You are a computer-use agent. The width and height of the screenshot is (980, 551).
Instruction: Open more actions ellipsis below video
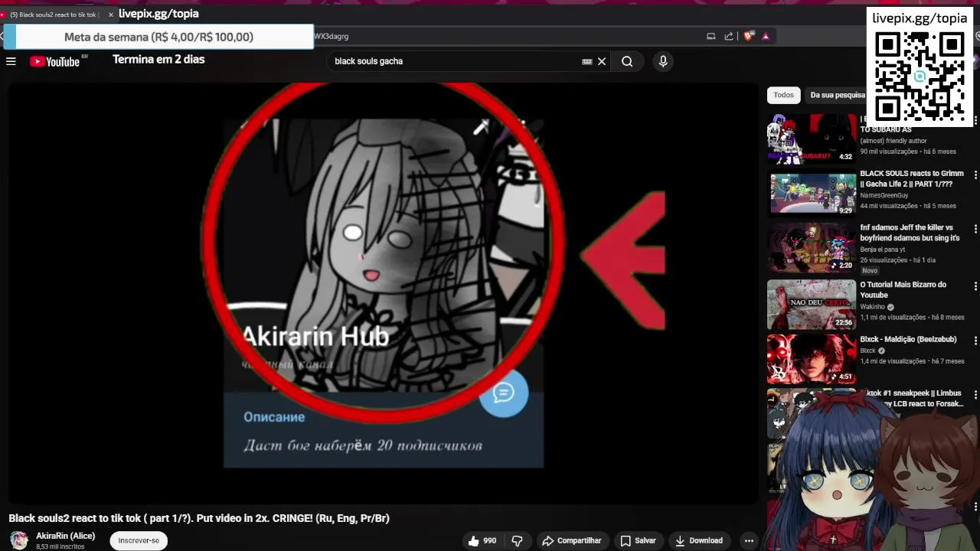(749, 540)
